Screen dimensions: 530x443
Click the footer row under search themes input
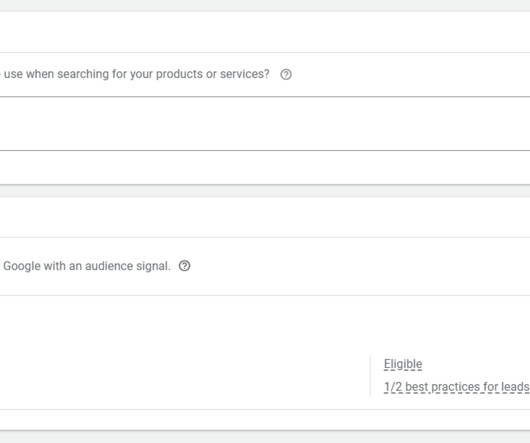pos(265,168)
